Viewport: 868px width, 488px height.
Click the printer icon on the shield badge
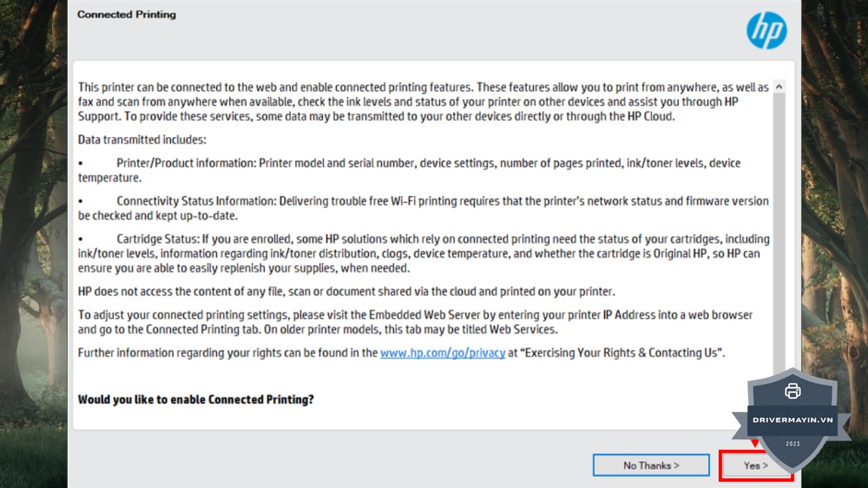tap(792, 391)
